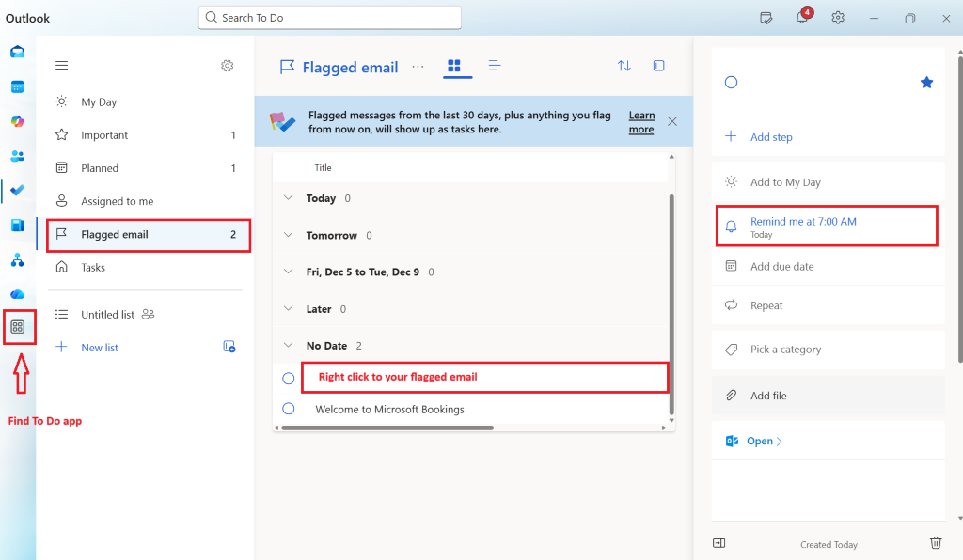Create a New list
963x560 pixels.
click(100, 347)
